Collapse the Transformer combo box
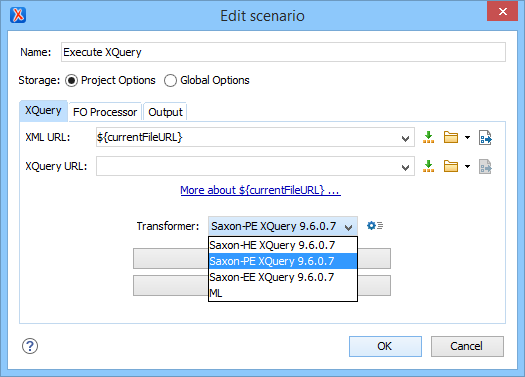Viewport: 525px width, 377px height. pos(348,227)
